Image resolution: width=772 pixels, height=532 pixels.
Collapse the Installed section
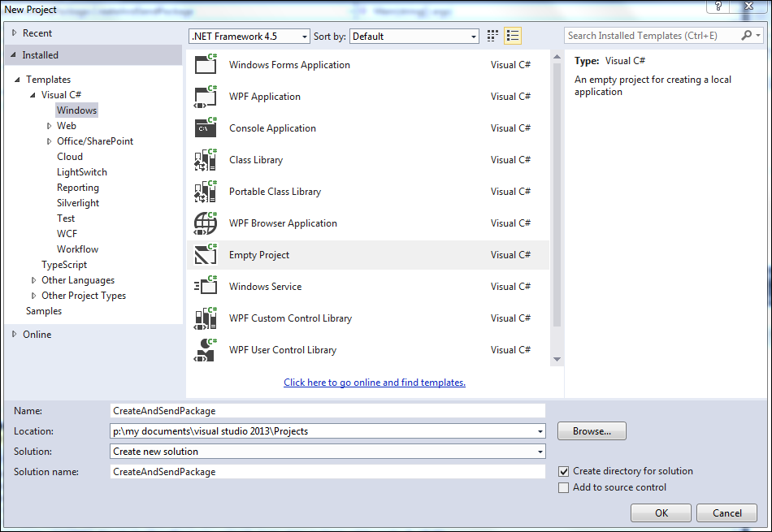click(x=13, y=55)
